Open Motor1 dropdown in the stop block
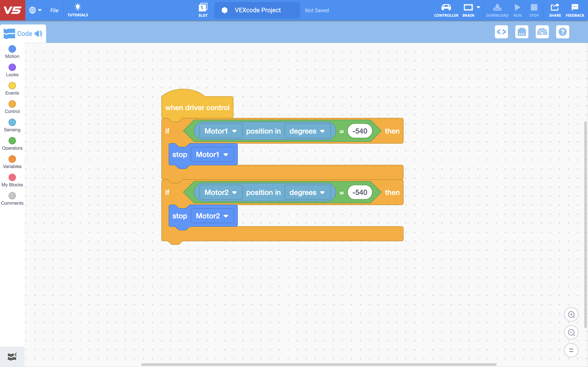 tap(212, 155)
